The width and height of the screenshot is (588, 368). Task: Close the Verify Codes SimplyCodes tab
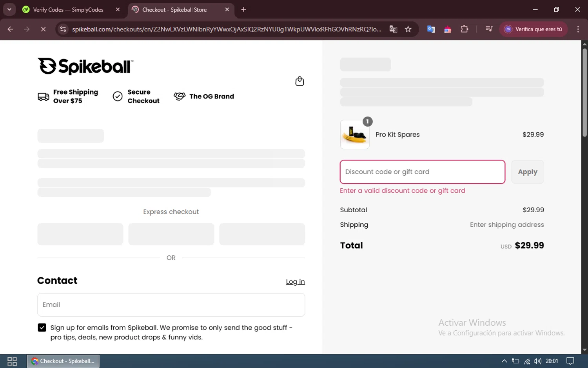pos(118,9)
